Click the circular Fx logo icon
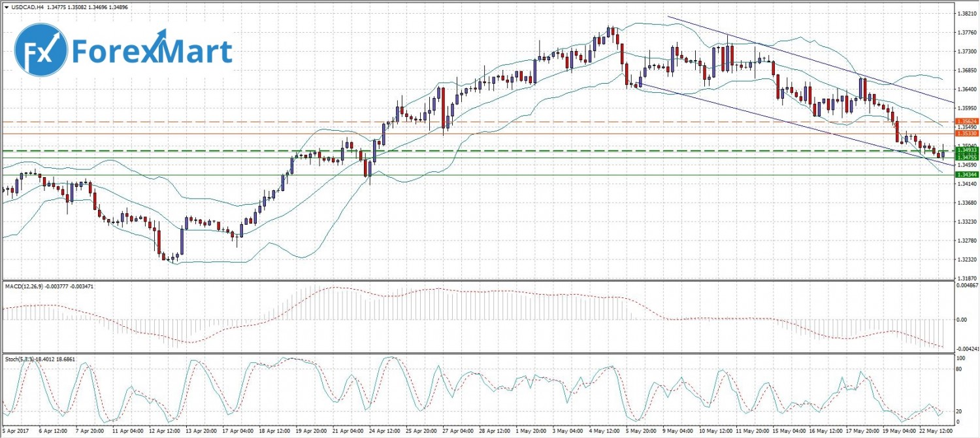The height and width of the screenshot is (438, 980). [41, 51]
